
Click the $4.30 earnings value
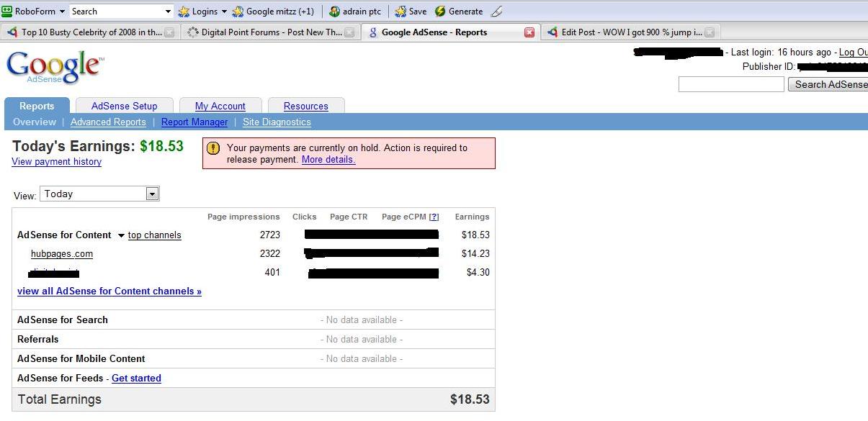[478, 273]
